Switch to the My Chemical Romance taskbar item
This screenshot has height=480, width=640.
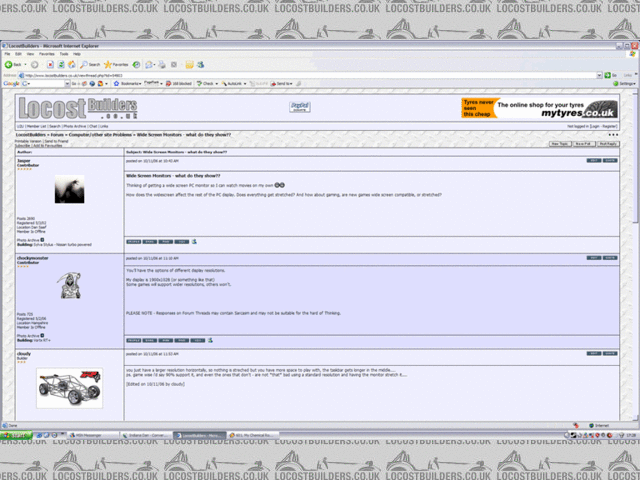253,435
